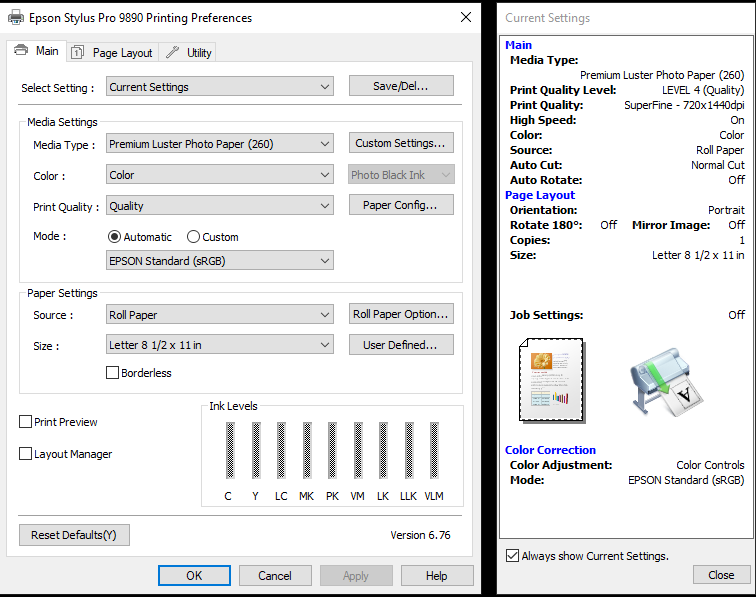
Task: Open the Utility tab
Action: (188, 53)
